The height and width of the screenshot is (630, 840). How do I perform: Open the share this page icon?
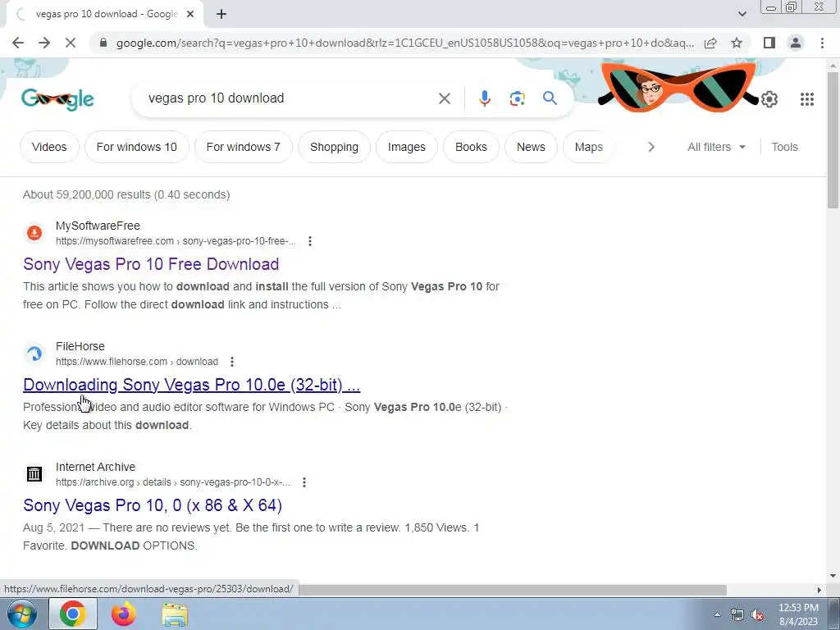pos(710,43)
